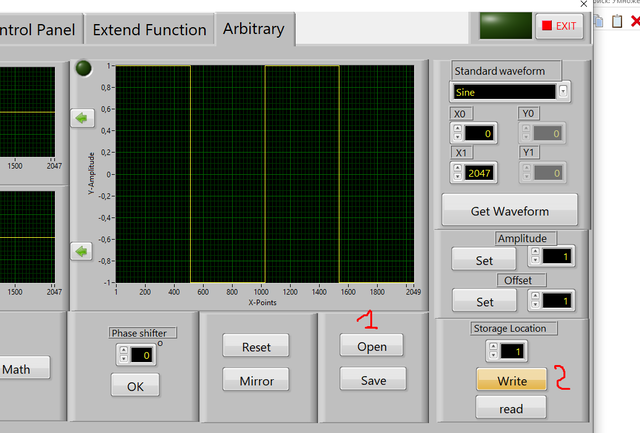Click the disabled Y1 value field

pos(548,173)
